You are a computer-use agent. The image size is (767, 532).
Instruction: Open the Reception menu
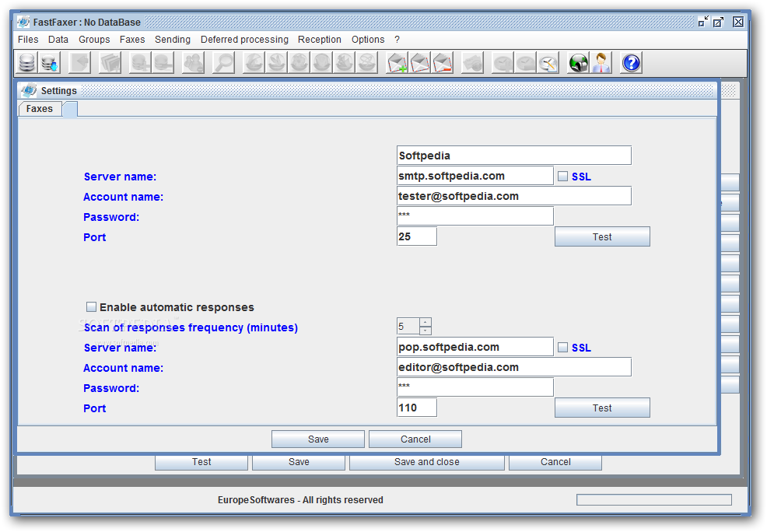coord(320,40)
